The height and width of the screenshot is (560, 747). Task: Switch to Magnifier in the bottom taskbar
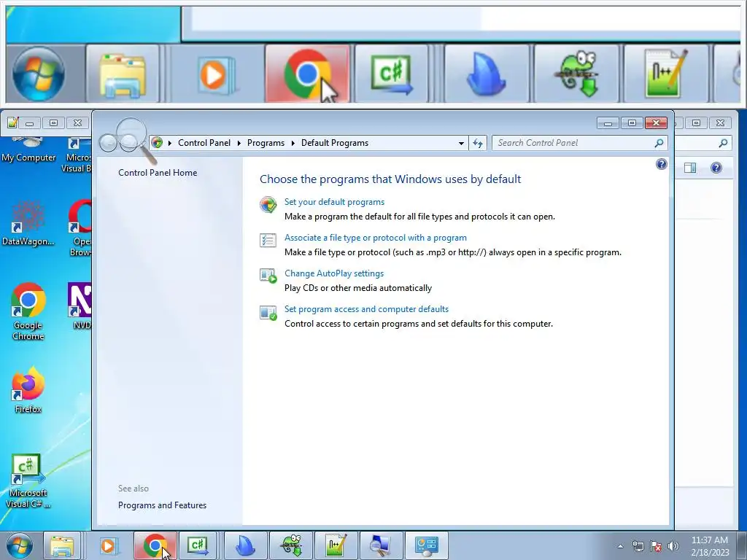coord(381,545)
